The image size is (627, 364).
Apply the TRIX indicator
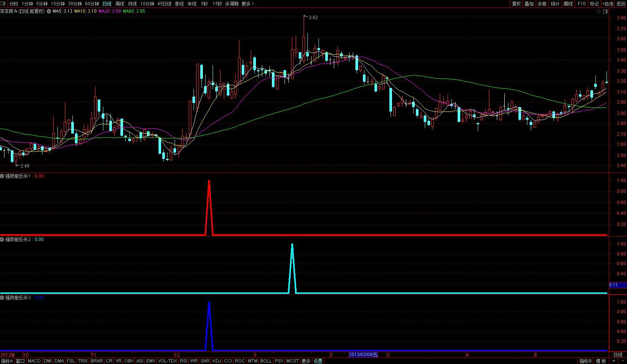point(83,361)
